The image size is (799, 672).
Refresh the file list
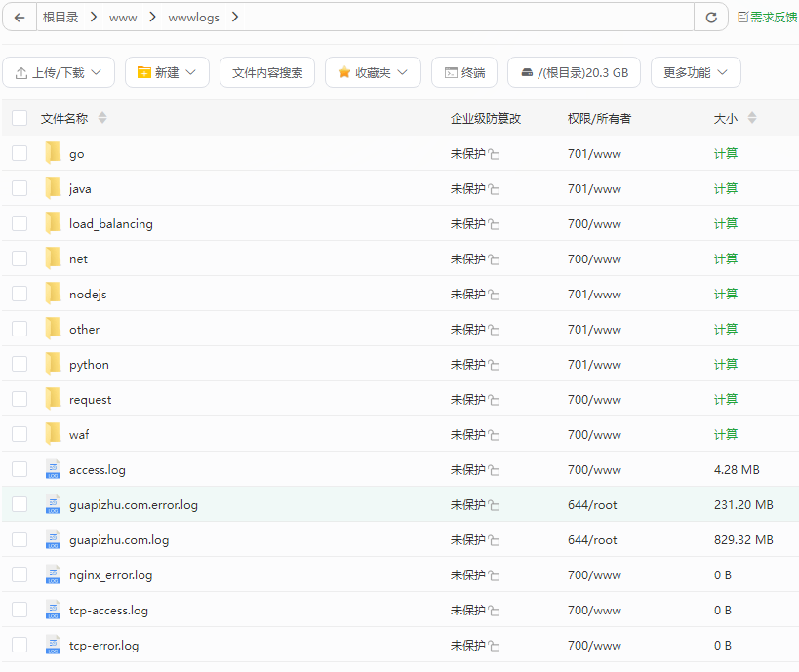711,18
